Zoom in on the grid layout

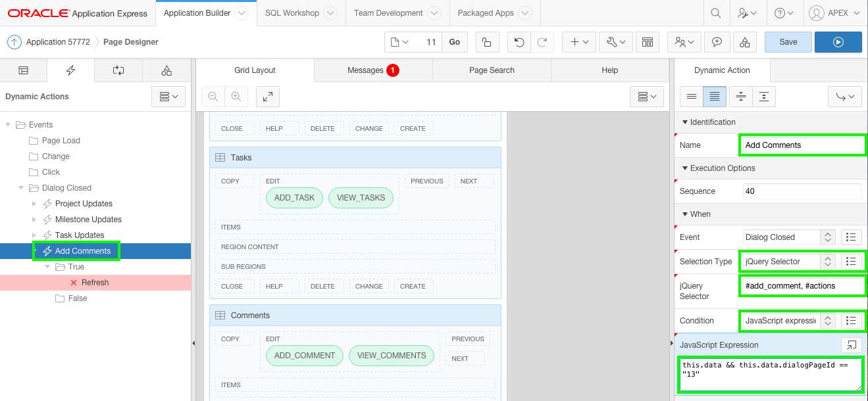tap(236, 96)
